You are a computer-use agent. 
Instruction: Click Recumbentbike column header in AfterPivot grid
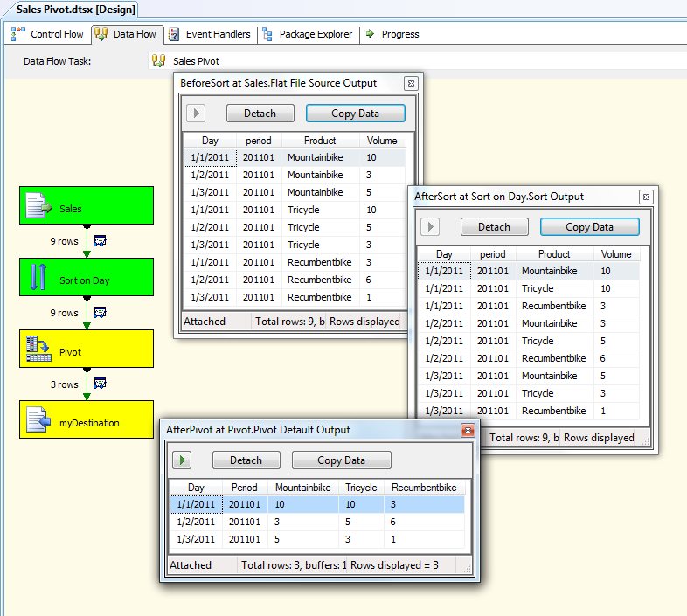pos(424,488)
